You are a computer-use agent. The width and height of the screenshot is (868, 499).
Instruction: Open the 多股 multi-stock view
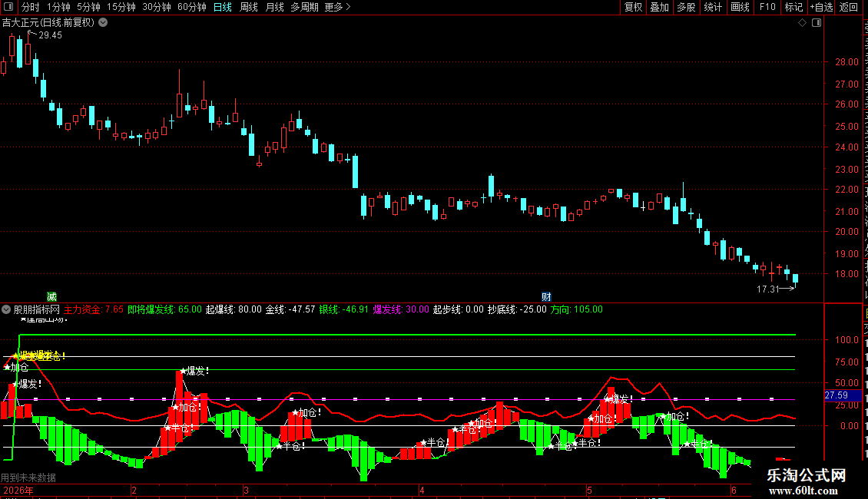[687, 7]
